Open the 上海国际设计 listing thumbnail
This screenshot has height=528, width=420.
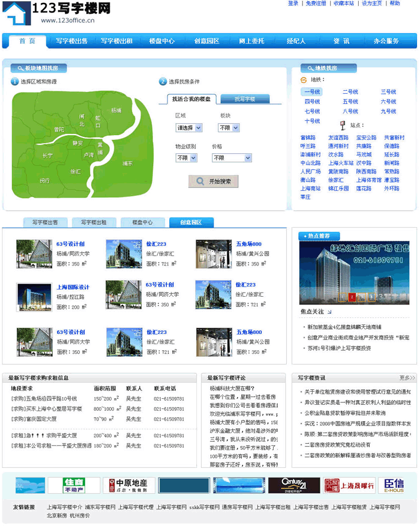(x=34, y=297)
